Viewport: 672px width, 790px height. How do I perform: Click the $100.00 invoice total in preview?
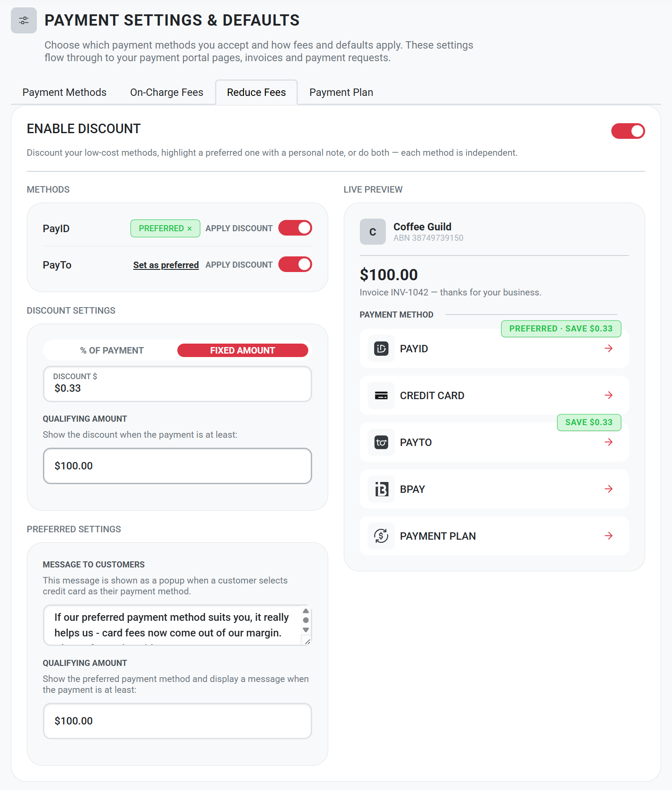tap(388, 275)
